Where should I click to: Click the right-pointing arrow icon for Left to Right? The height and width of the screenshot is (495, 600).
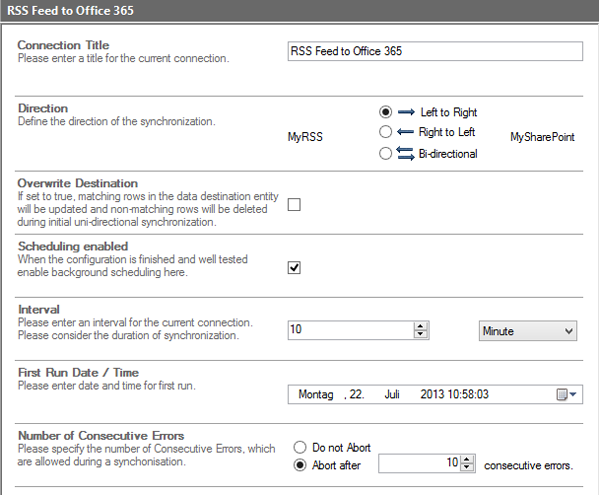[x=407, y=112]
